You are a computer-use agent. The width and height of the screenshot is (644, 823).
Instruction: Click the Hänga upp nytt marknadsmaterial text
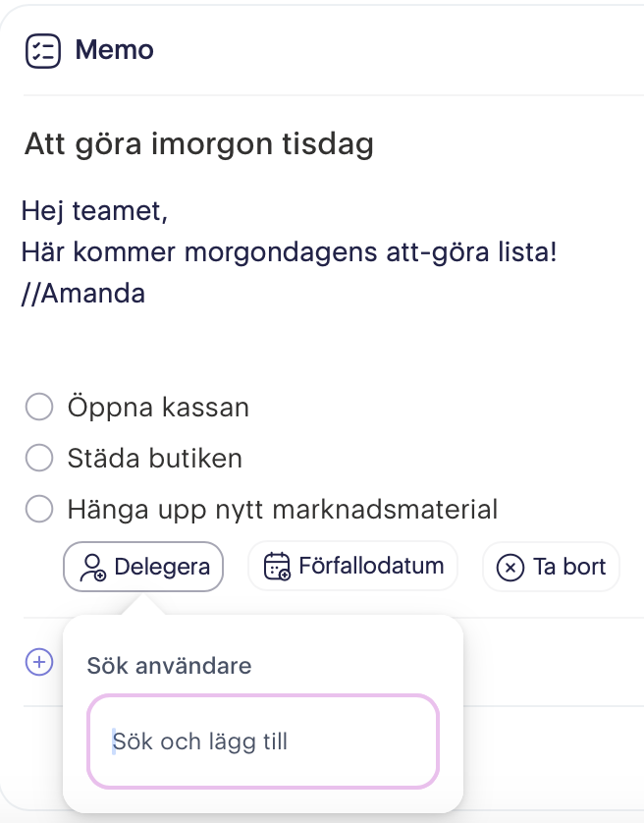(283, 510)
